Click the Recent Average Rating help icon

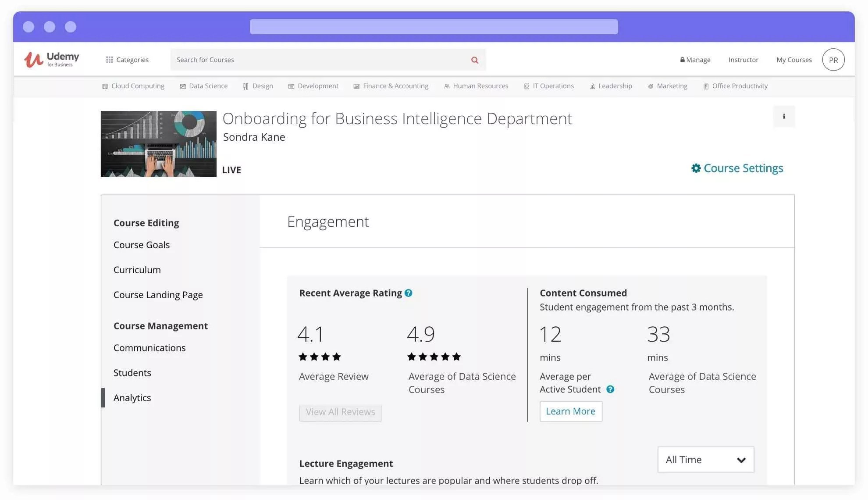408,293
